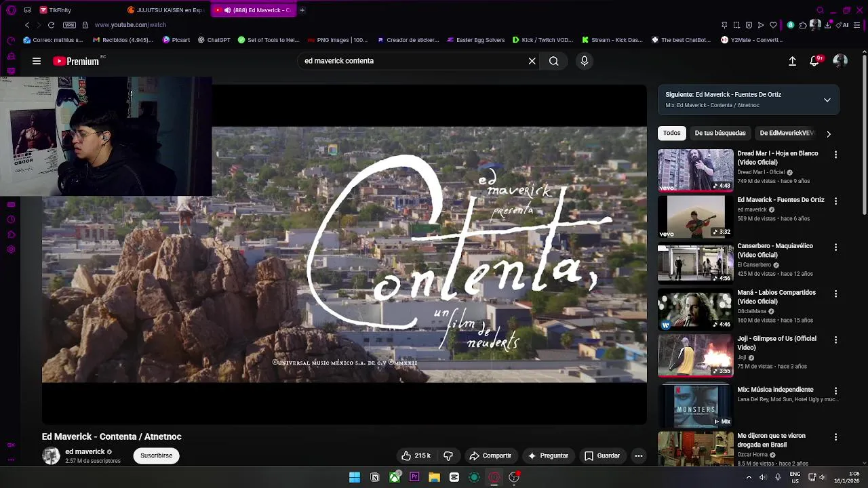This screenshot has width=868, height=488.
Task: Select the De tus búsquedas chip
Action: [720, 134]
